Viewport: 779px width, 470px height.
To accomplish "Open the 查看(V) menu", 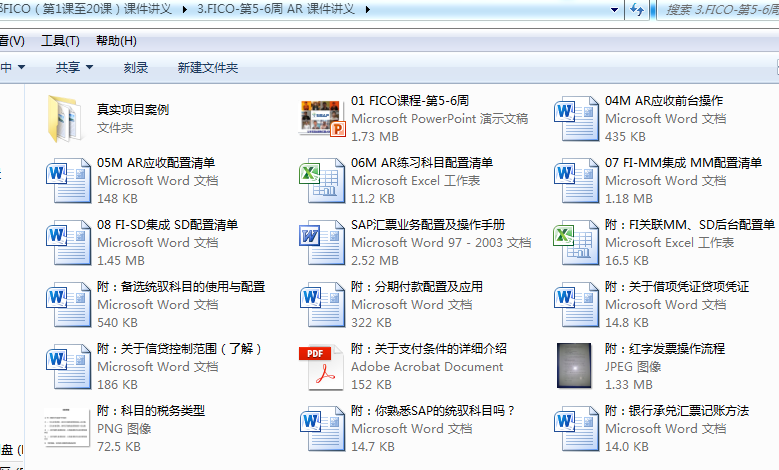I will click(x=12, y=41).
